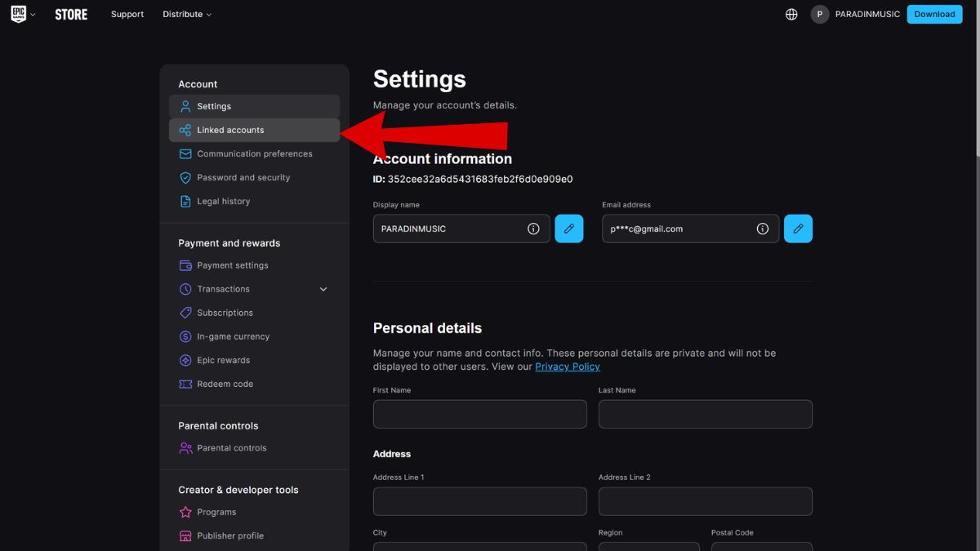Open the Support page
Image resolution: width=980 pixels, height=551 pixels.
(x=127, y=14)
